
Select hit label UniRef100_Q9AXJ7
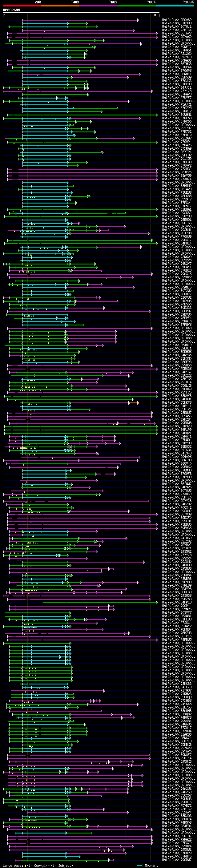tap(177, 240)
